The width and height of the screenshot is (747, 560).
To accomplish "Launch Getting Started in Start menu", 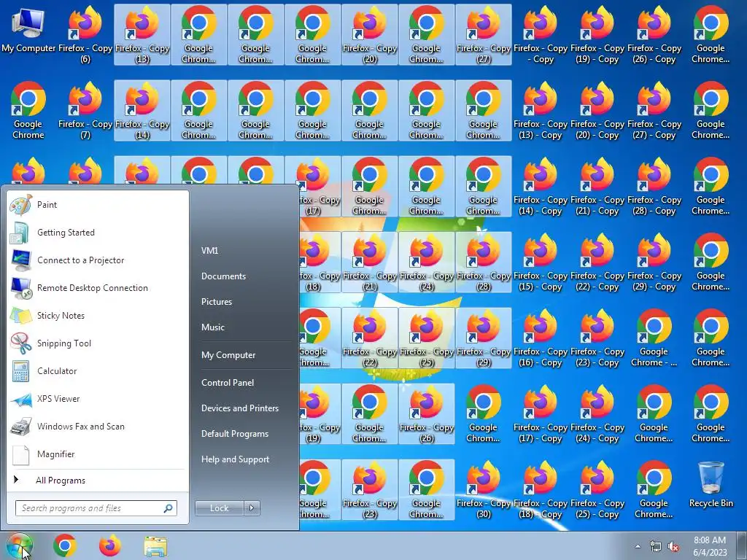I will click(97, 233).
